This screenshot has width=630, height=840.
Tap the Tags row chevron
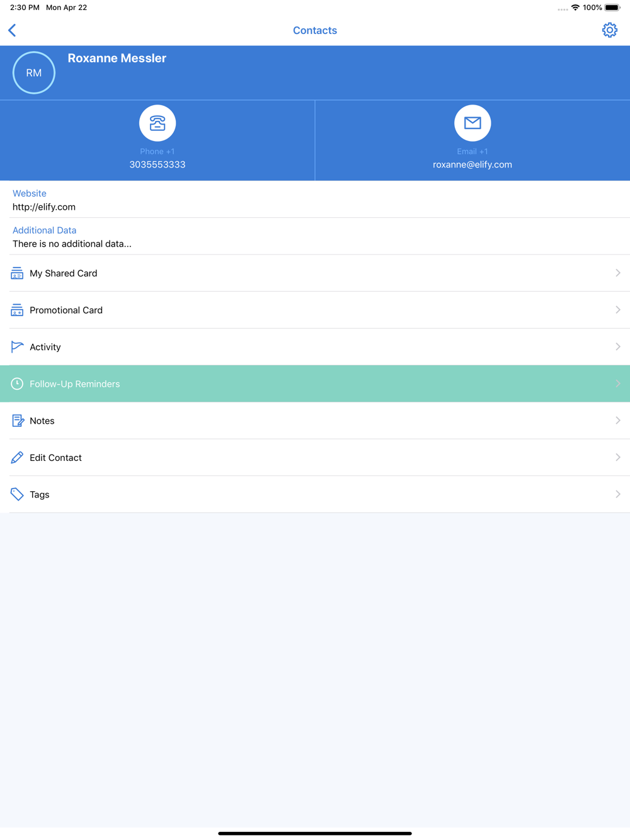(x=618, y=494)
